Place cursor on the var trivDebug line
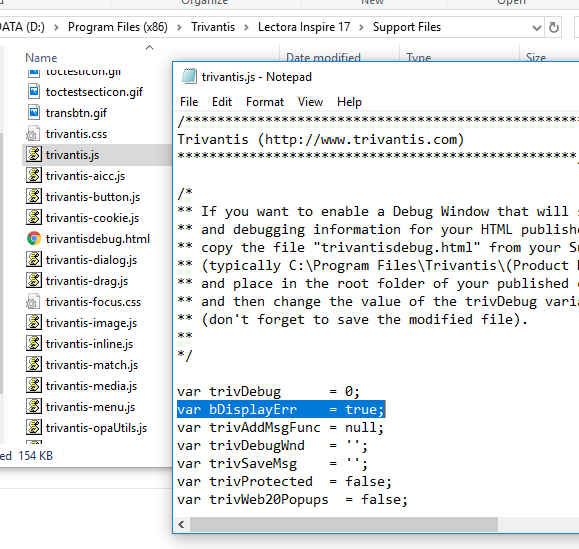Viewport: 579px width, 549px height. 268,391
